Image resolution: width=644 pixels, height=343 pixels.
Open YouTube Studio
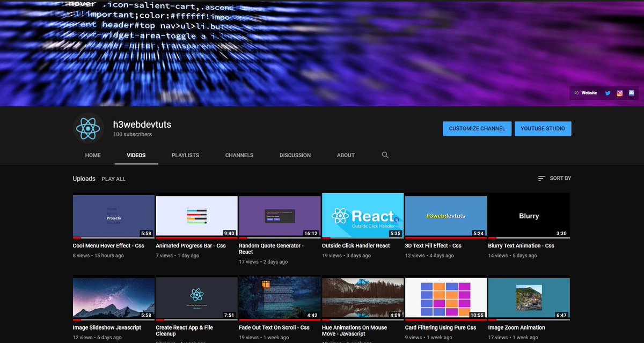point(543,129)
